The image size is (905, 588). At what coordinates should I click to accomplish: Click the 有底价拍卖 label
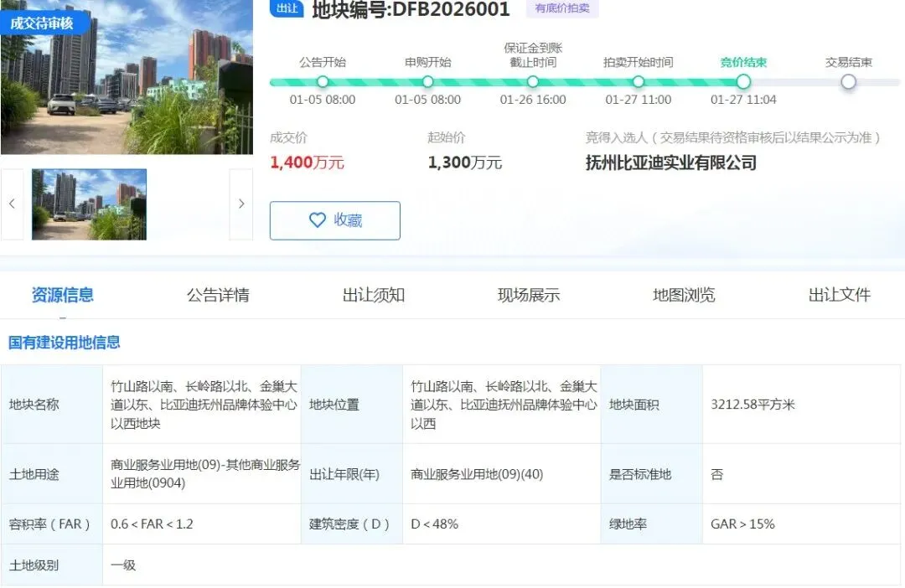point(562,8)
